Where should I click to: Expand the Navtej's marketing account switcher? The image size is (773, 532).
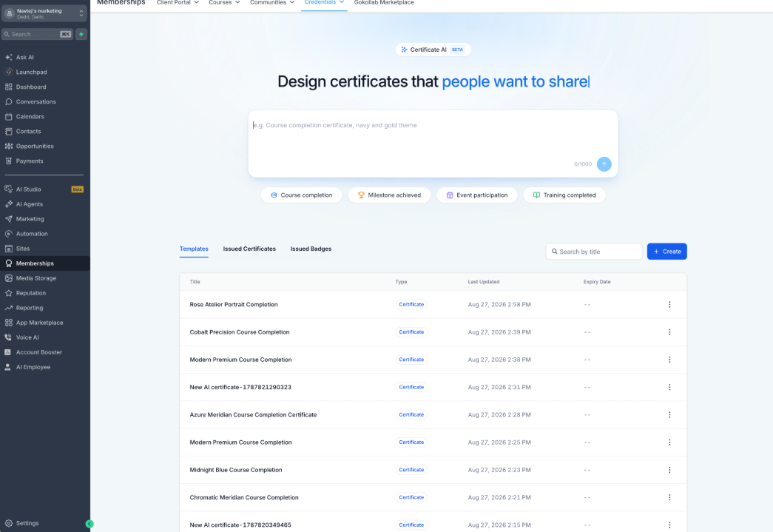(44, 13)
